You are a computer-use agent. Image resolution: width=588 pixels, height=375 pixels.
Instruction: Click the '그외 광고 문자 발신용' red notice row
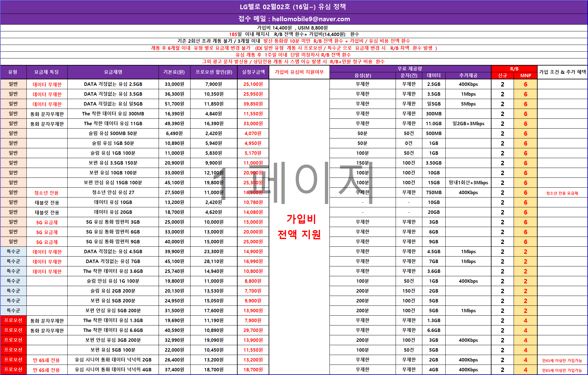pos(294,62)
